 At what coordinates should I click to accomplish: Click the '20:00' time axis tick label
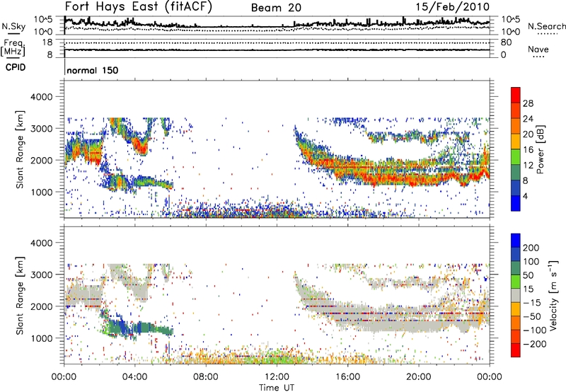(419, 377)
